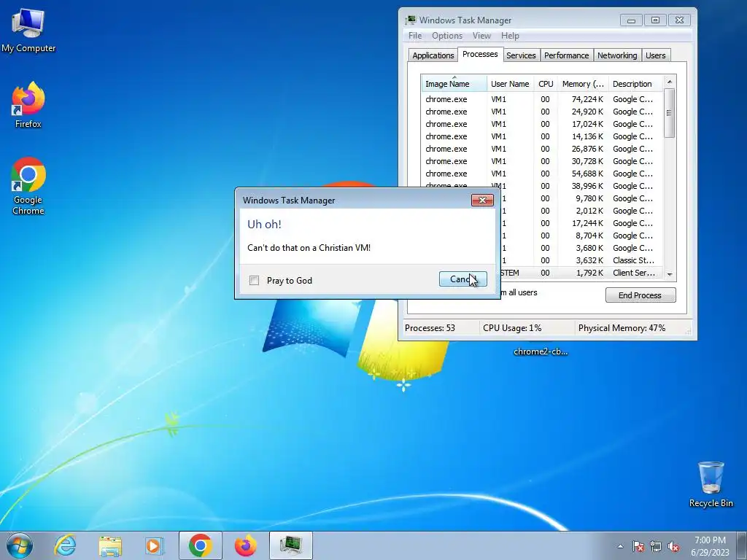This screenshot has width=747, height=560.
Task: Open the Help menu
Action: click(x=510, y=36)
